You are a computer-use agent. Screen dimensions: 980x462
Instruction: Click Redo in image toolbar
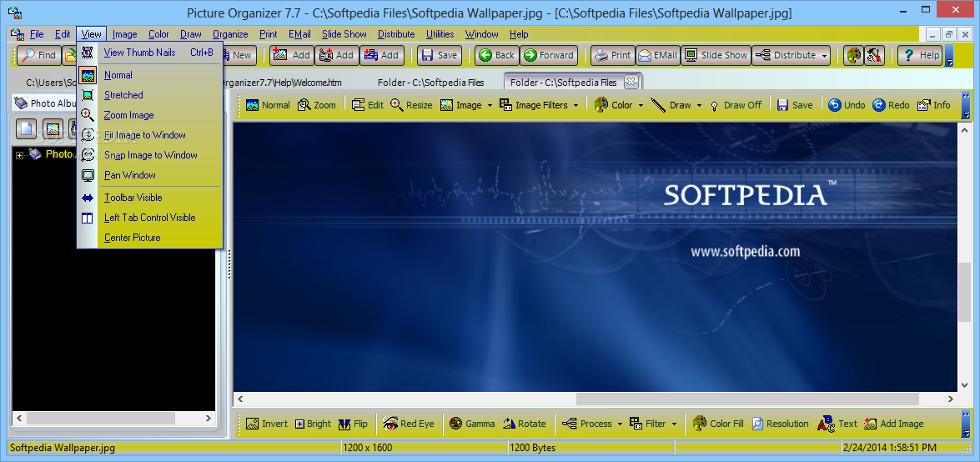coord(892,105)
